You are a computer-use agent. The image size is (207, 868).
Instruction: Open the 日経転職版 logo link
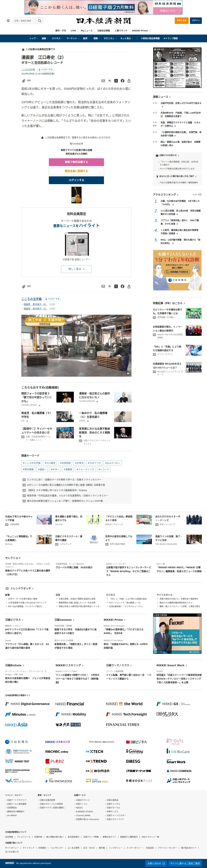16,742
